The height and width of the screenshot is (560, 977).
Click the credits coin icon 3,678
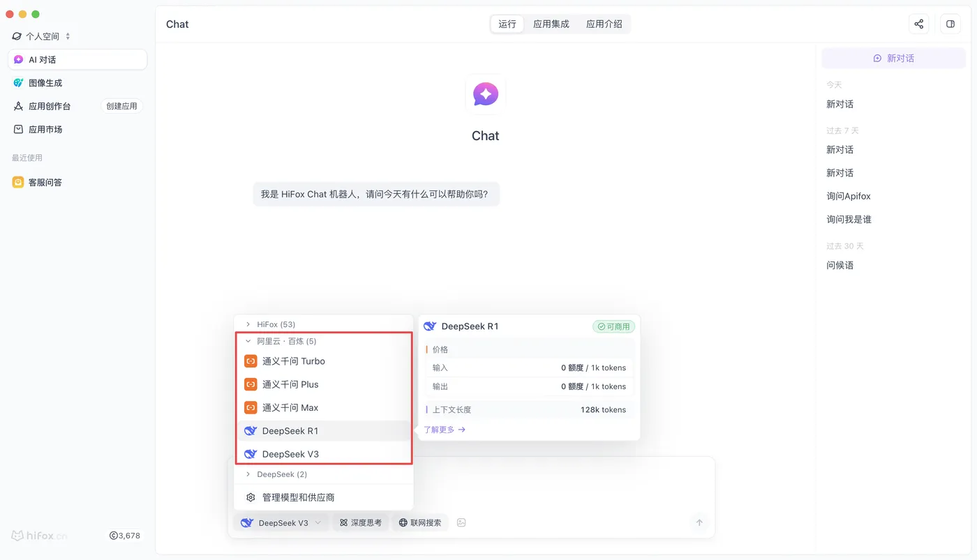[113, 536]
